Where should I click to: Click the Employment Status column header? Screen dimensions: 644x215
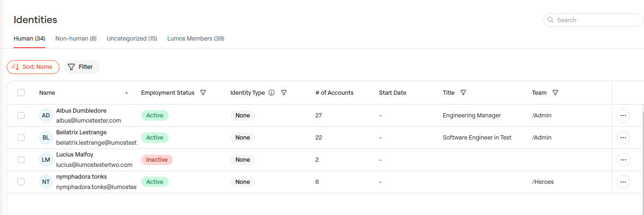[x=168, y=93]
